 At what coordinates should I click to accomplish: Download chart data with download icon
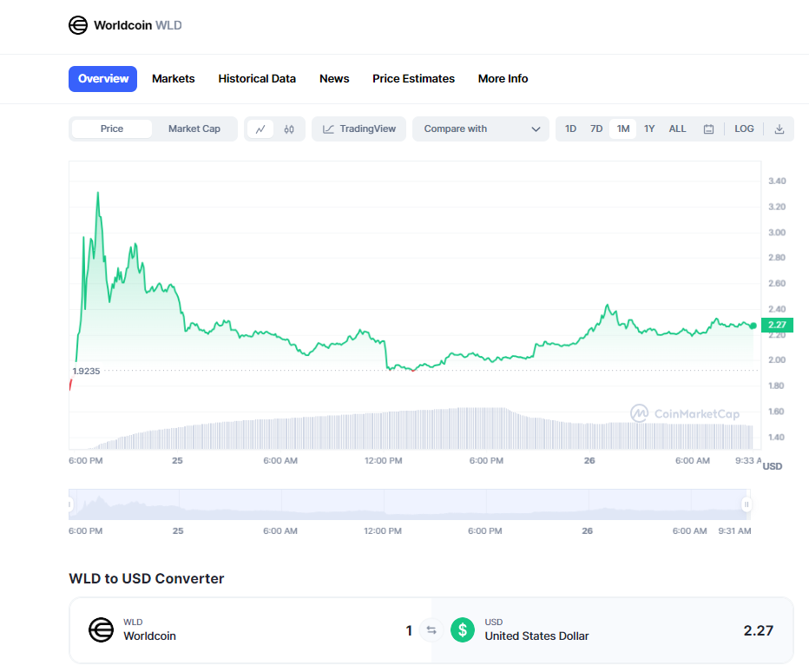click(779, 129)
